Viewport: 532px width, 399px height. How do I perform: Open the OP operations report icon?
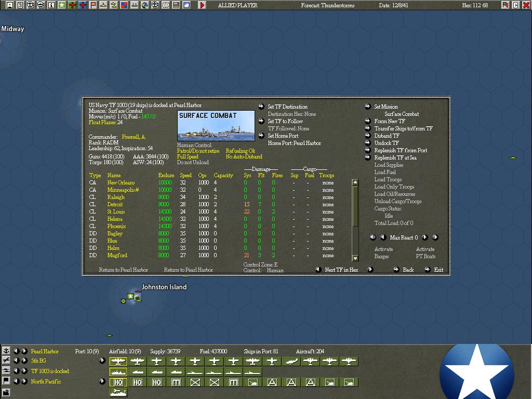pos(166,5)
